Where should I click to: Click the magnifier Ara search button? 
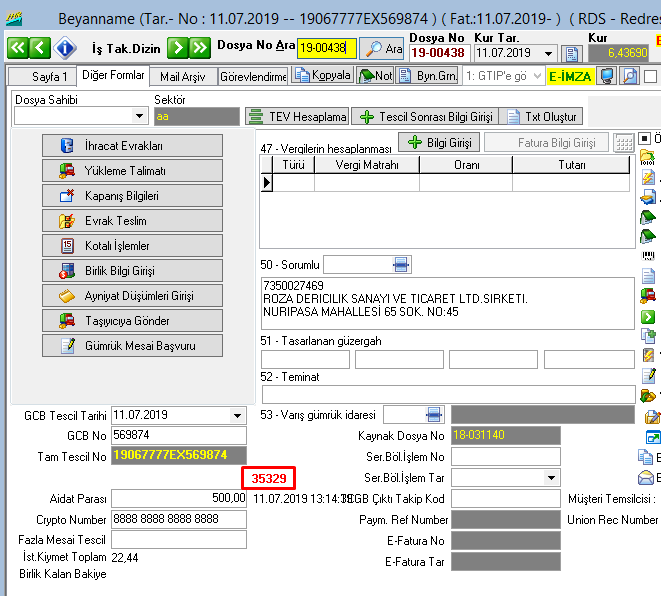point(382,49)
